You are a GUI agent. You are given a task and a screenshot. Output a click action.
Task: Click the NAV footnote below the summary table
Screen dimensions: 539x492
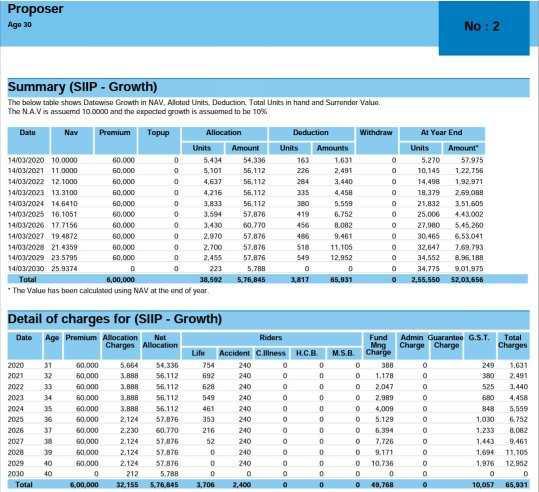coord(108,291)
